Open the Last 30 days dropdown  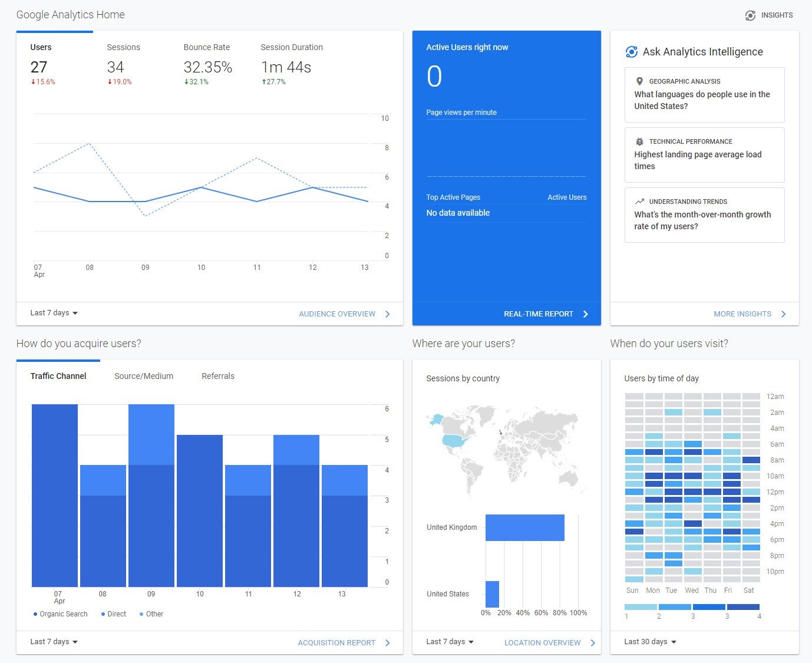(x=650, y=642)
